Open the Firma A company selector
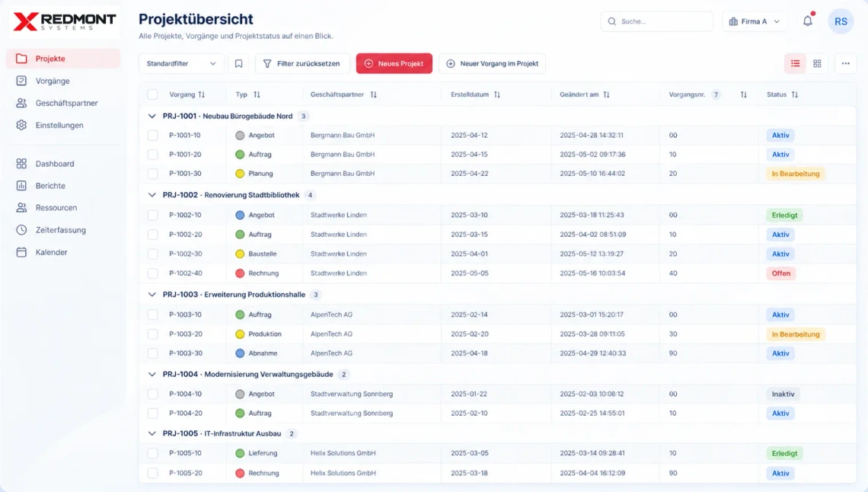Viewport: 868px width, 492px height. (x=755, y=21)
